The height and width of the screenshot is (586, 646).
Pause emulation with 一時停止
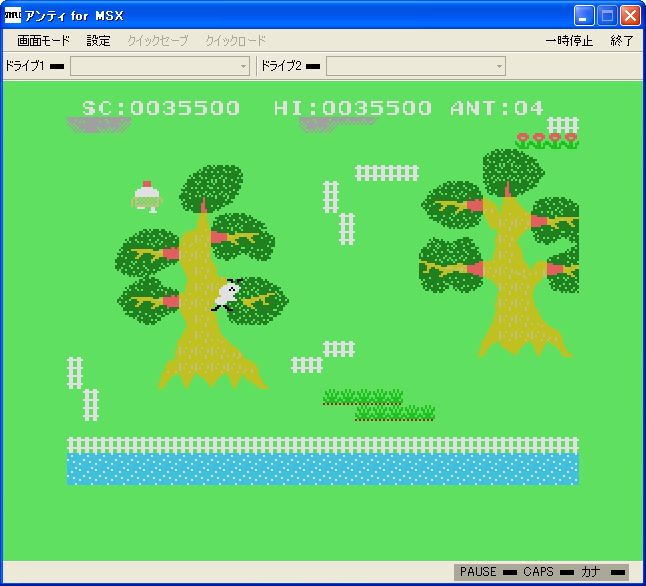(x=569, y=40)
